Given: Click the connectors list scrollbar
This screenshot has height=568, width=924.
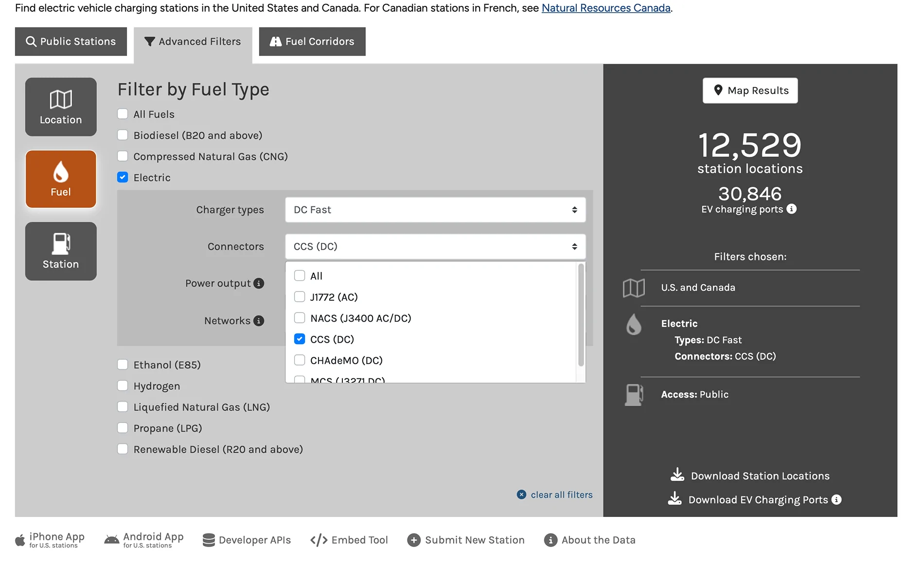Looking at the screenshot, I should tap(581, 315).
